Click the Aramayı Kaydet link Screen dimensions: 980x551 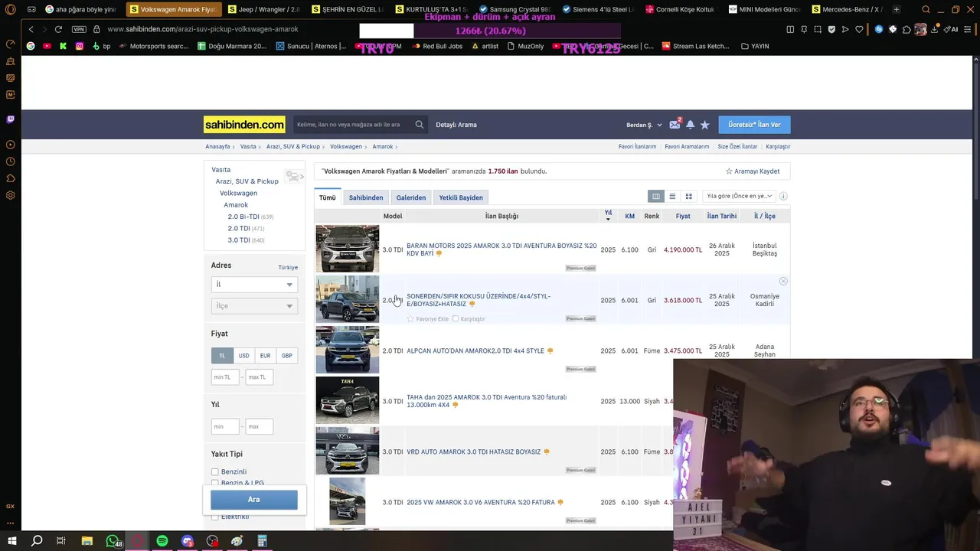753,171
